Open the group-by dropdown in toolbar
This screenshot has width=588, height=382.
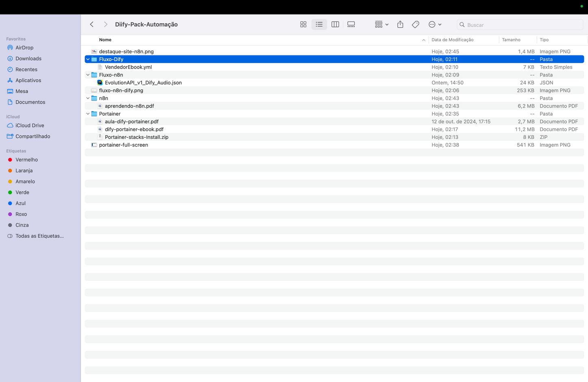pos(381,24)
